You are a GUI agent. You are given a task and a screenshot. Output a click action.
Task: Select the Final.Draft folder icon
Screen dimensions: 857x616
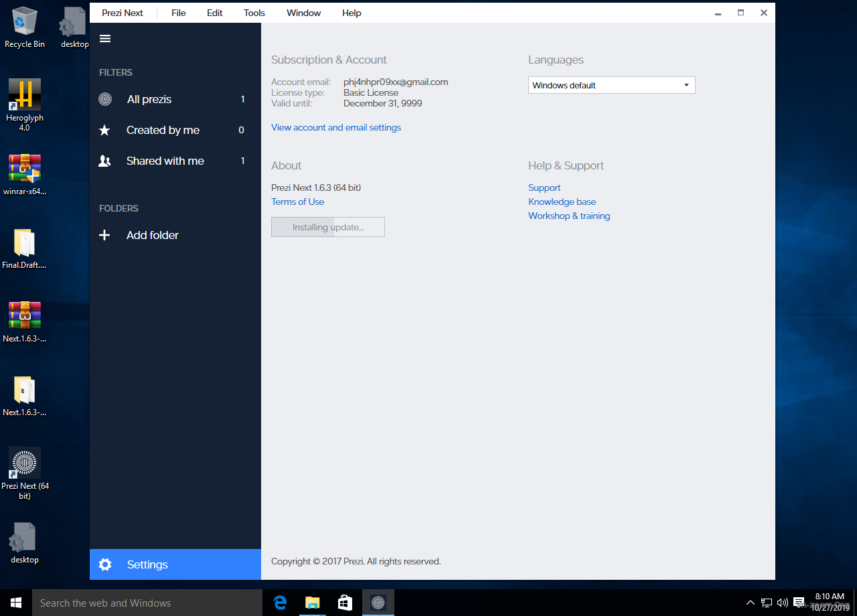(25, 248)
